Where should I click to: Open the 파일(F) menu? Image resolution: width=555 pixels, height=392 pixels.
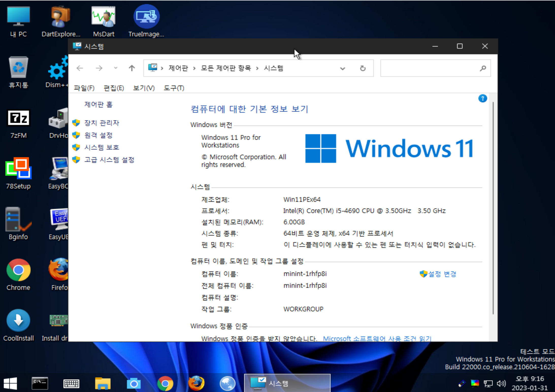click(x=84, y=88)
